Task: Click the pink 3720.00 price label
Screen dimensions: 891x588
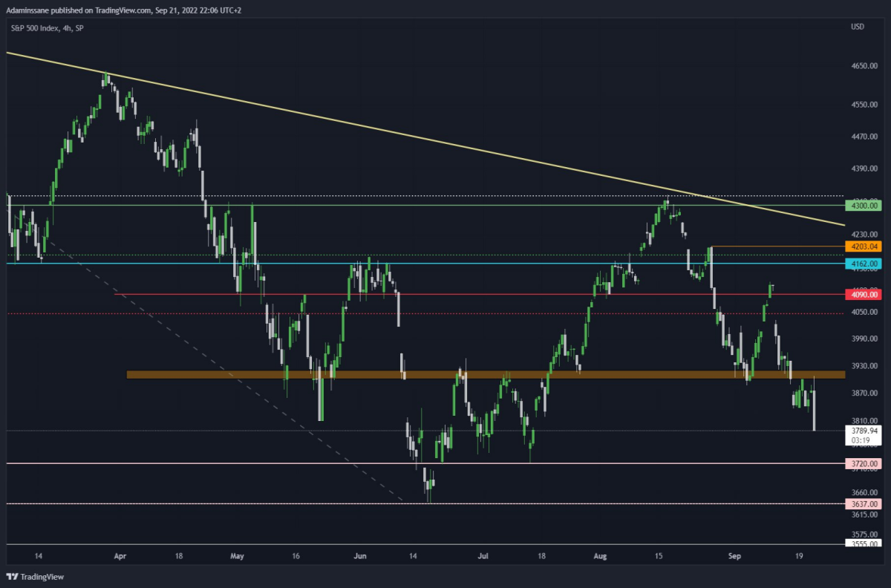Action: click(864, 464)
